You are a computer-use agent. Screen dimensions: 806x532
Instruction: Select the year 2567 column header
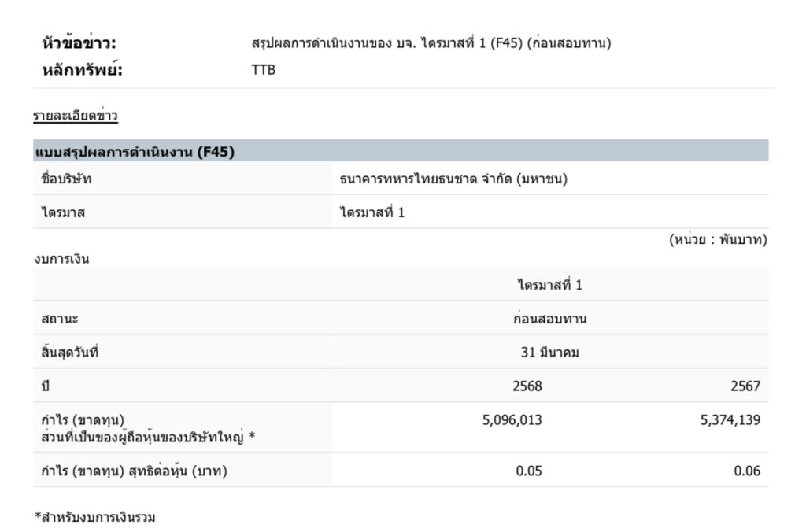point(745,386)
